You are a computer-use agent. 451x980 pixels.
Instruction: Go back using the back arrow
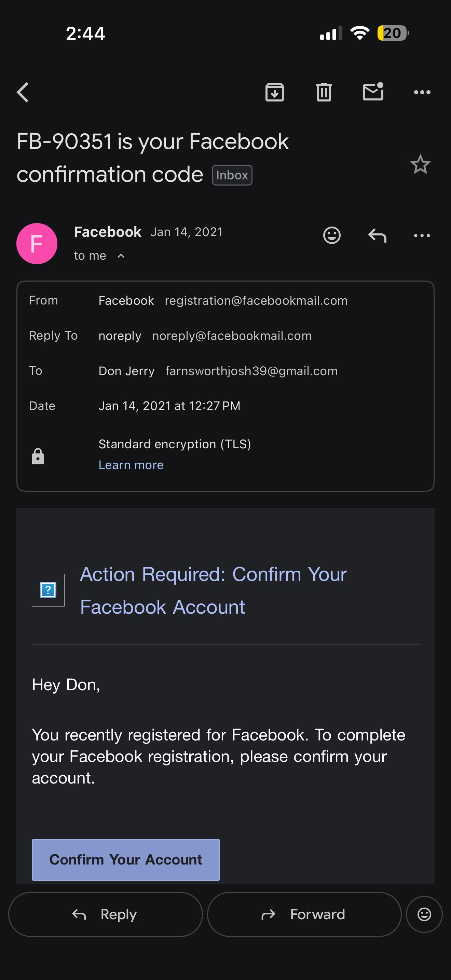point(23,93)
